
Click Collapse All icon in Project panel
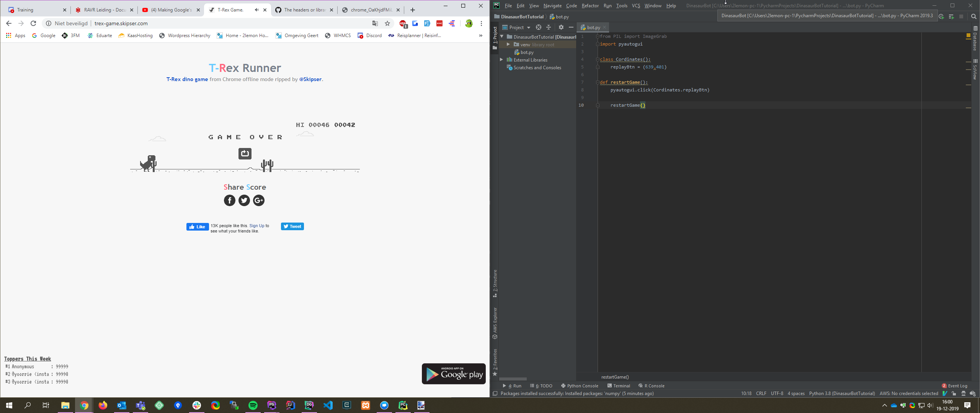pos(549,27)
